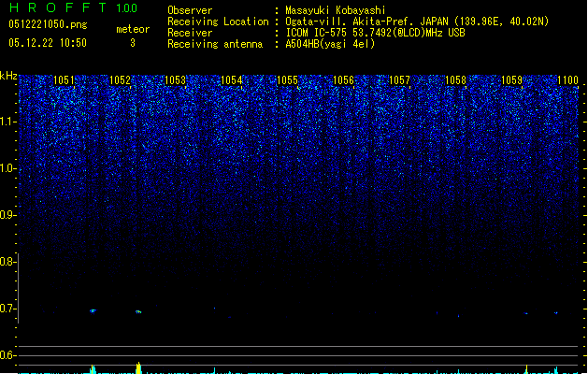This screenshot has width=588, height=374.
Task: Click the Observer label
Action: pyautogui.click(x=190, y=10)
